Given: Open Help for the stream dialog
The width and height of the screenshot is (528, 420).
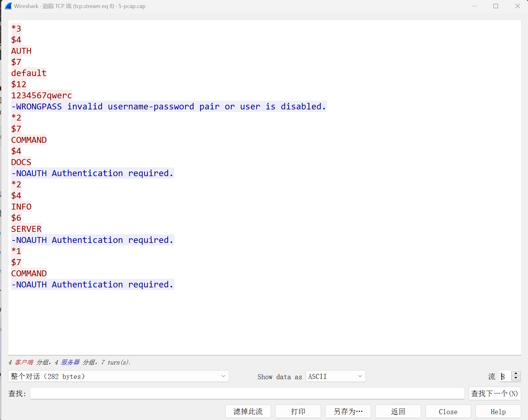Looking at the screenshot, I should point(498,411).
